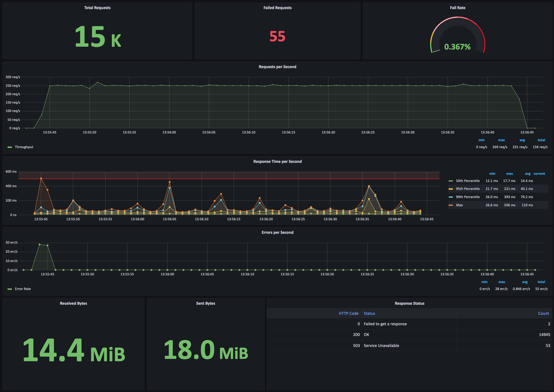This screenshot has height=392, width=554.
Task: Click the 15K req/s total throughput value
Action: (540, 147)
